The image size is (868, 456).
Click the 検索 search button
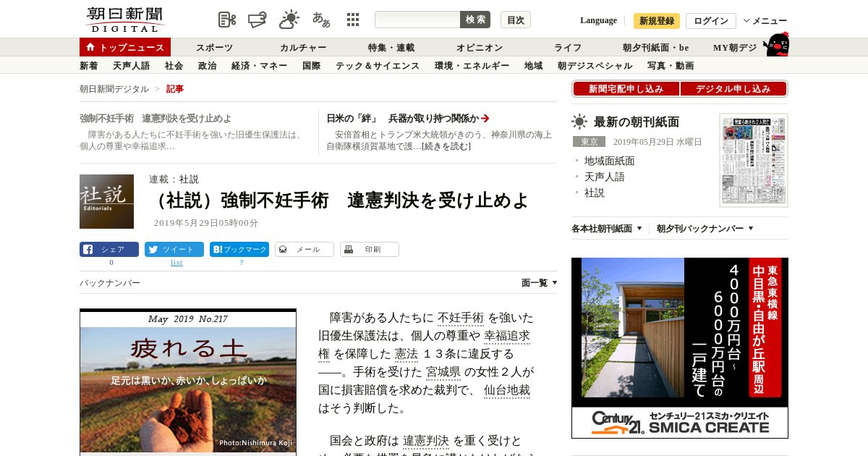click(475, 20)
